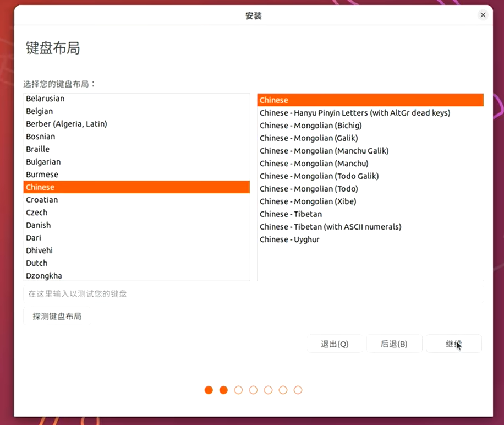Pick Chinese - Mongolian (Manchu) variant
504x425 pixels.
coord(314,164)
